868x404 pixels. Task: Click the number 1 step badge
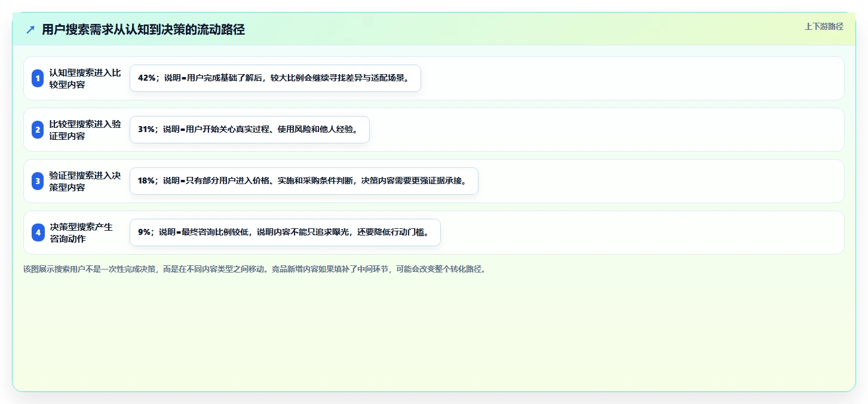click(x=38, y=78)
